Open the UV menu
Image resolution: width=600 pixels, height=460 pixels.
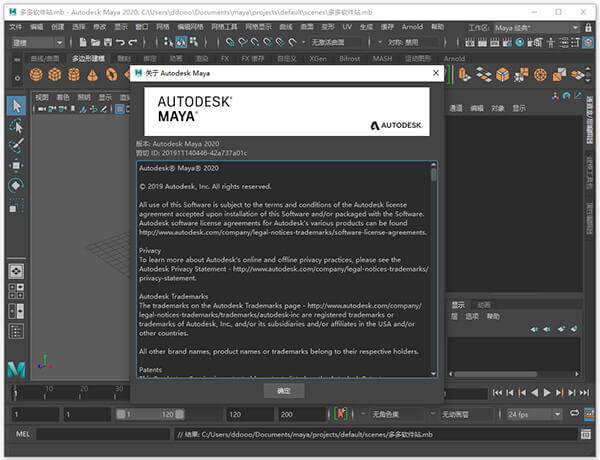347,27
